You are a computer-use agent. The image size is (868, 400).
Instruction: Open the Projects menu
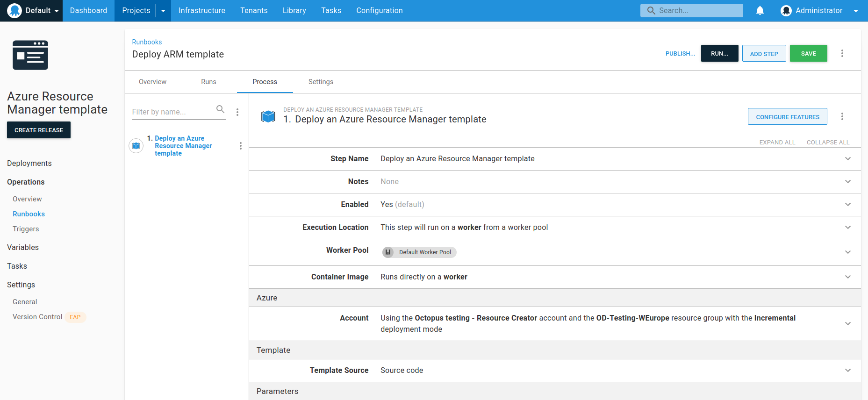click(136, 10)
